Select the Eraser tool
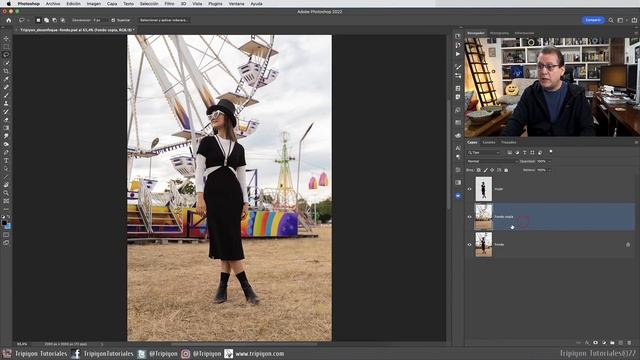This screenshot has width=640, height=360. click(6, 120)
